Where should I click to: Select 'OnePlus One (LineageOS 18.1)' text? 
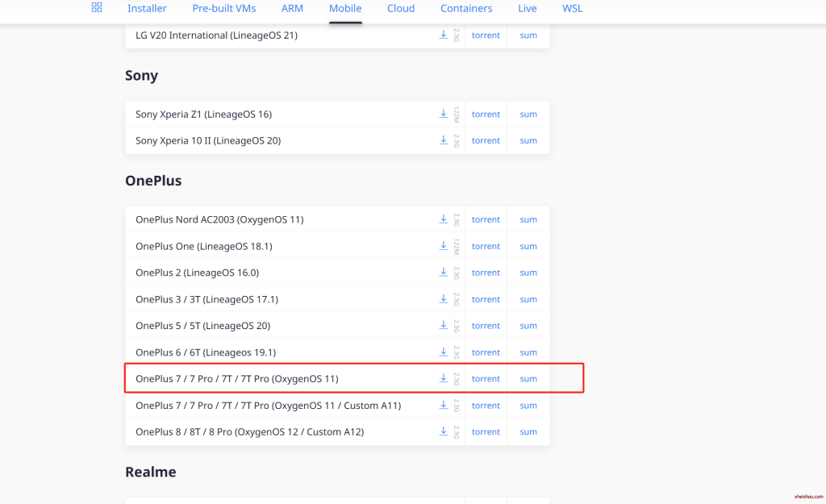point(204,247)
